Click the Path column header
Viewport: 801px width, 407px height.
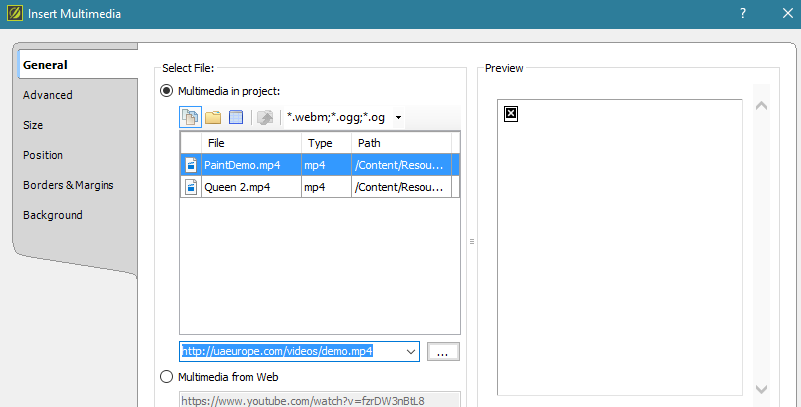(402, 143)
